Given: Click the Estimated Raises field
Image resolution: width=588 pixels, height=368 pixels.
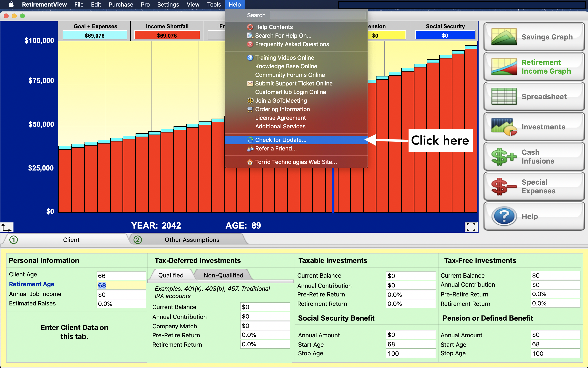Looking at the screenshot, I should pyautogui.click(x=121, y=304).
